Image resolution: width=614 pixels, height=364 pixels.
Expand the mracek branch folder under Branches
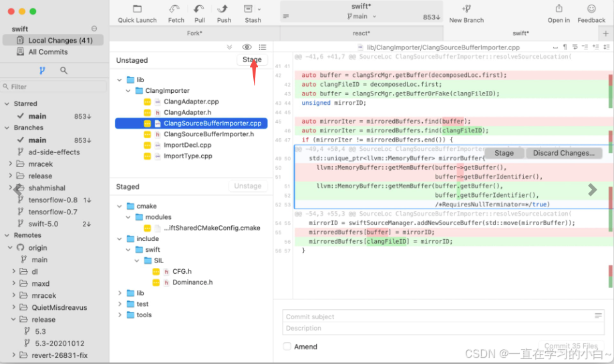tap(11, 164)
